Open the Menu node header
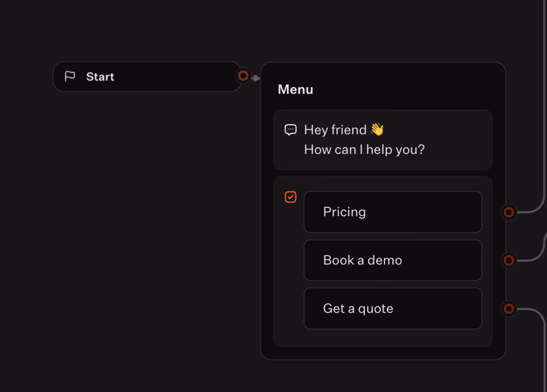This screenshot has width=547, height=392. point(295,89)
